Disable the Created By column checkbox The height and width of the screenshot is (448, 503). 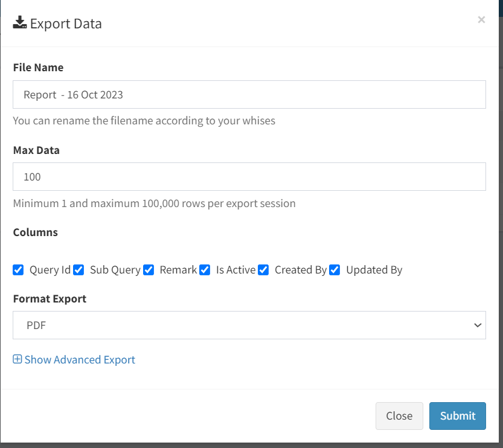pos(263,270)
